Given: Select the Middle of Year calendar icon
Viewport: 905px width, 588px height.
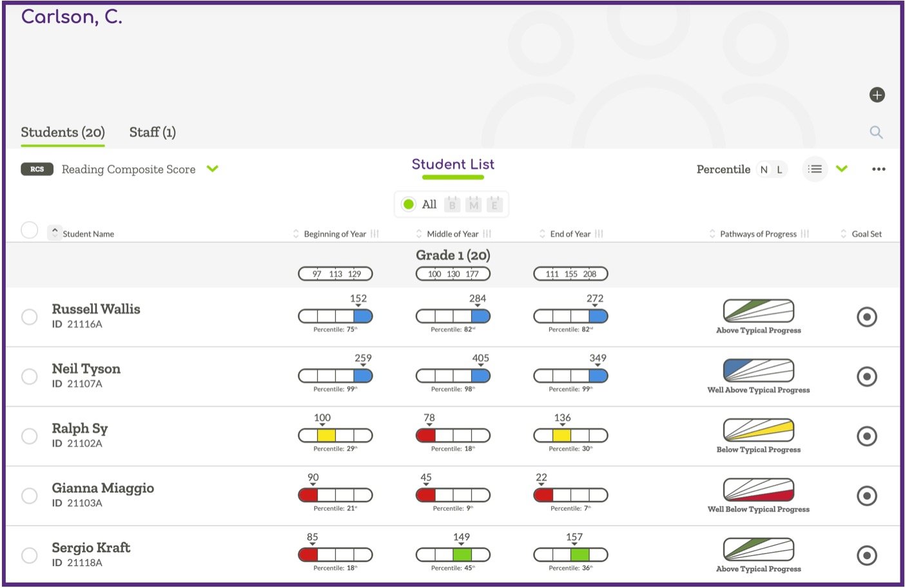Looking at the screenshot, I should pyautogui.click(x=474, y=205).
